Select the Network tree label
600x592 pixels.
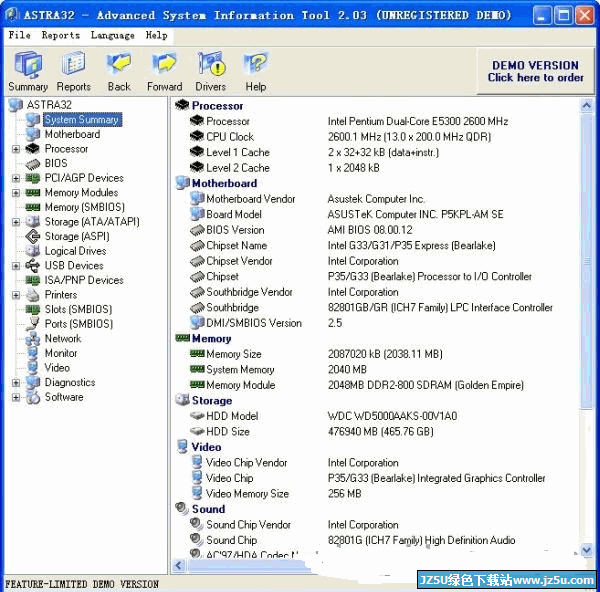tap(63, 339)
